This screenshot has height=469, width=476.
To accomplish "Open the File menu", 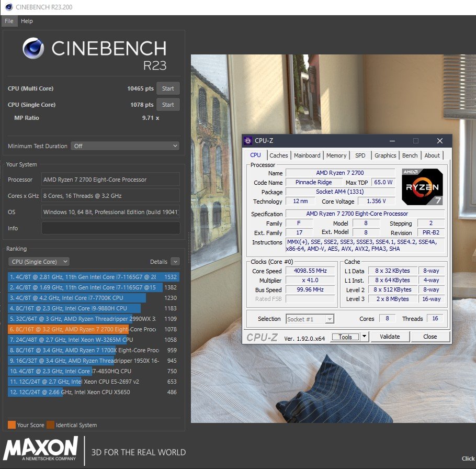I will (x=9, y=21).
